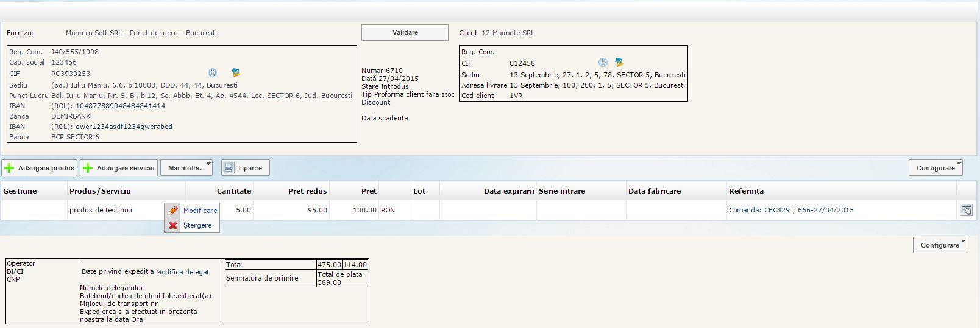
Task: Click the Pret redus column header
Action: pos(307,191)
